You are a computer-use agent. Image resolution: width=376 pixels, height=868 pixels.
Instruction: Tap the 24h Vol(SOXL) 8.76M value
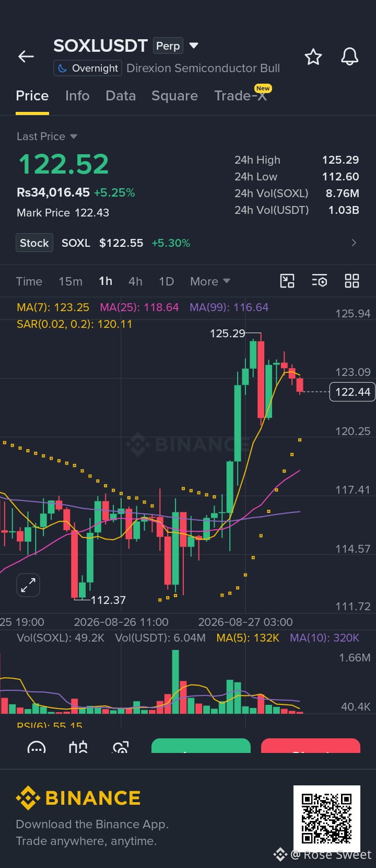pos(343,193)
